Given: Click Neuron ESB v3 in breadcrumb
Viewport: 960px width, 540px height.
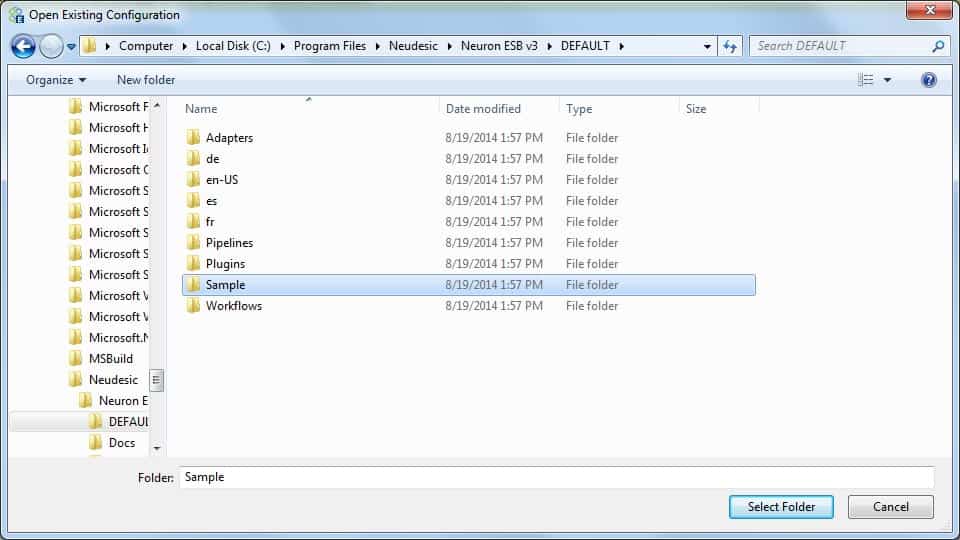Looking at the screenshot, I should 499,46.
